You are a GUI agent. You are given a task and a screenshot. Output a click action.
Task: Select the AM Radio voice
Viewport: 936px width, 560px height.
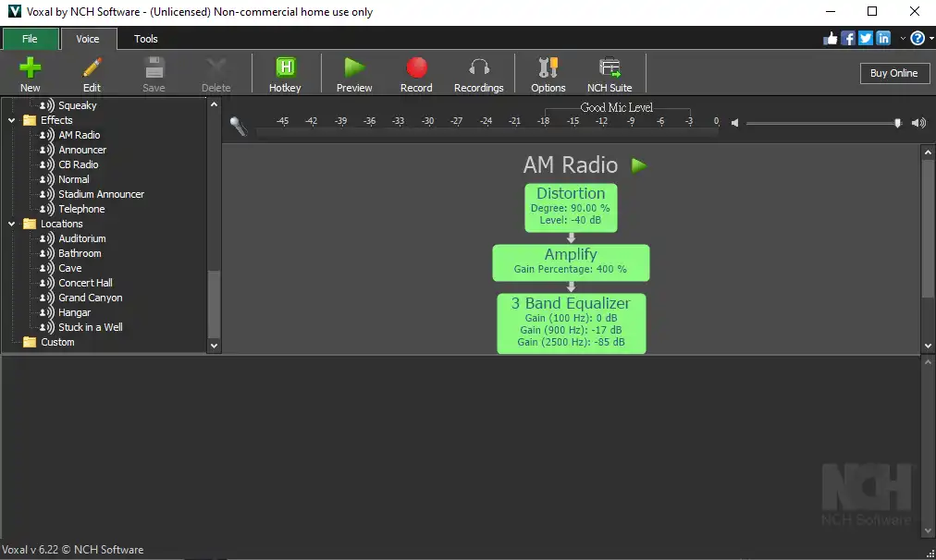[x=79, y=135]
